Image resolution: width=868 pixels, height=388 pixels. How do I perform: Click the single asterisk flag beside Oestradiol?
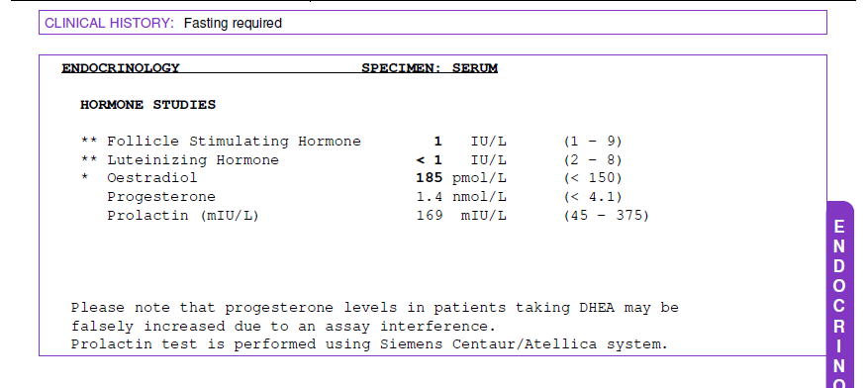click(85, 178)
